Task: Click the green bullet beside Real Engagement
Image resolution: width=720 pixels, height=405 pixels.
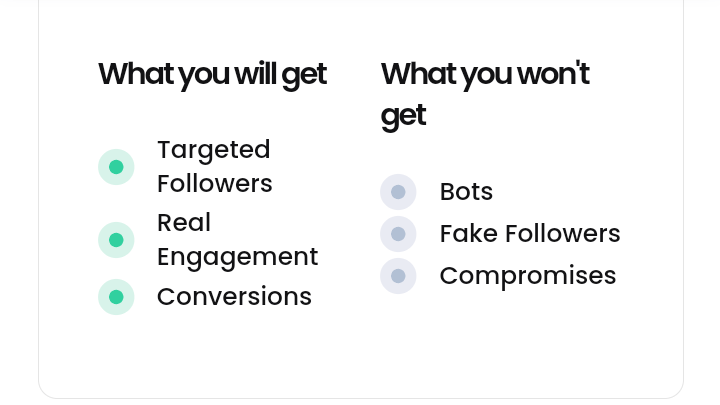Action: coord(116,240)
